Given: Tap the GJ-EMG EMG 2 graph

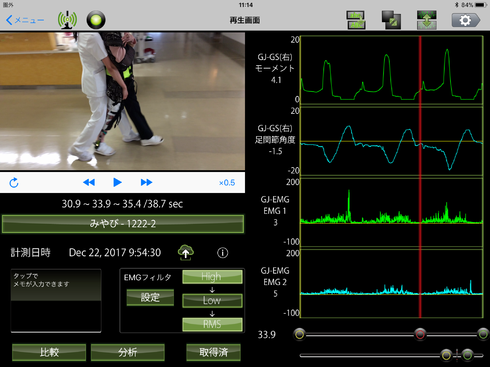Looking at the screenshot, I should click(392, 284).
